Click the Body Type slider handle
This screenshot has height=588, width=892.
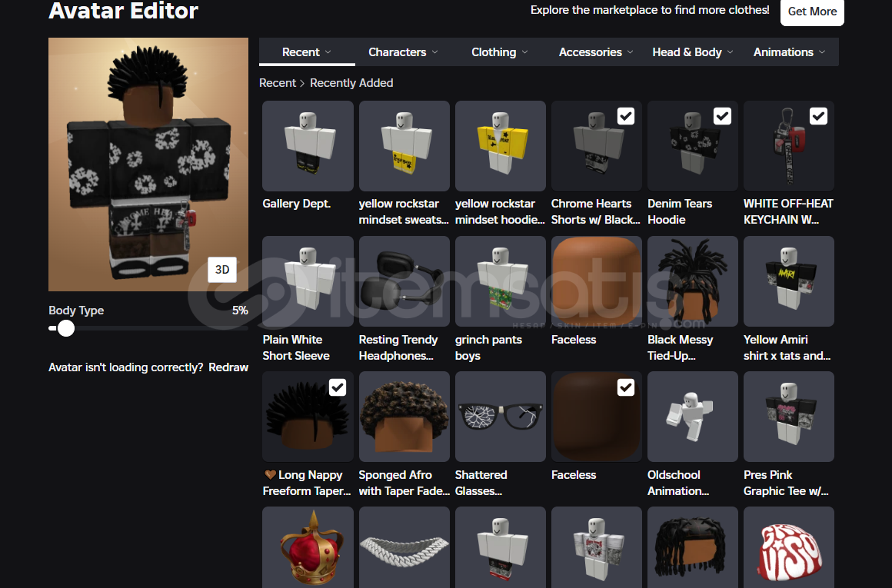coord(66,328)
